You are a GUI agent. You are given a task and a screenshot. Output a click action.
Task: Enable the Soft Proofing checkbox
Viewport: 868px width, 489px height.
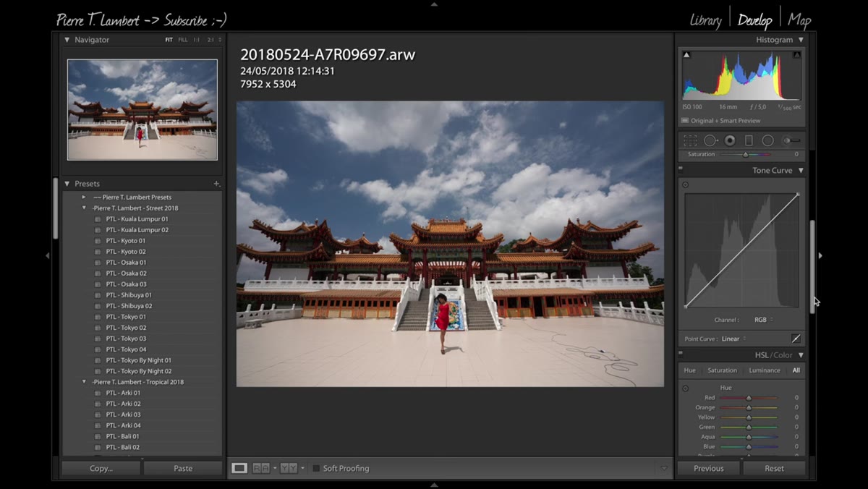pyautogui.click(x=316, y=469)
